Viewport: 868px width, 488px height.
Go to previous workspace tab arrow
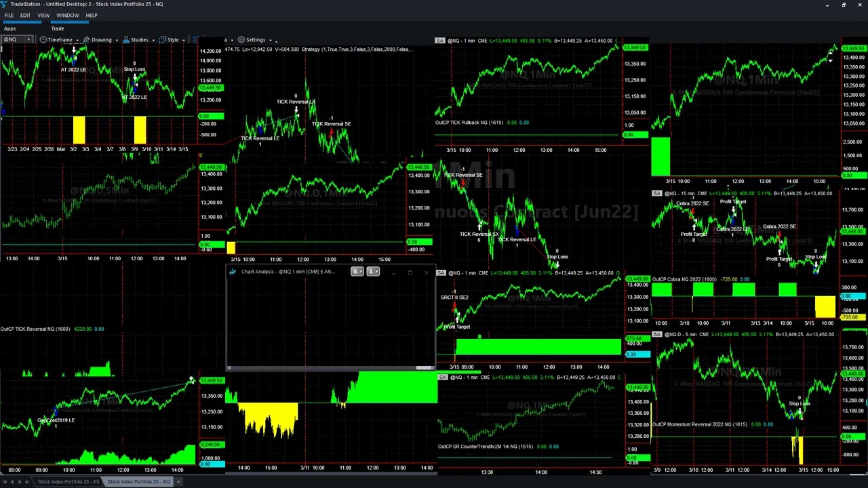(x=12, y=482)
